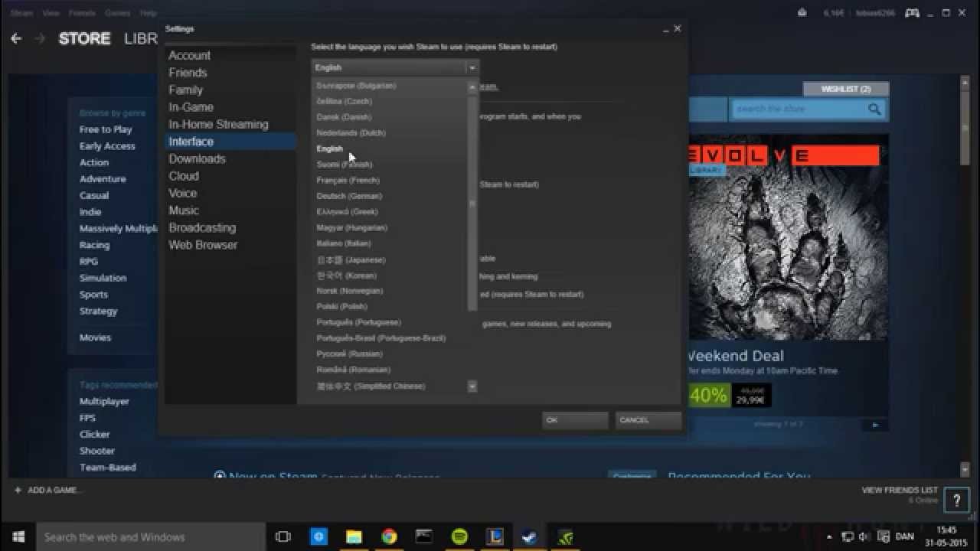
Task: Open Spotify from the taskbar
Action: 459,536
